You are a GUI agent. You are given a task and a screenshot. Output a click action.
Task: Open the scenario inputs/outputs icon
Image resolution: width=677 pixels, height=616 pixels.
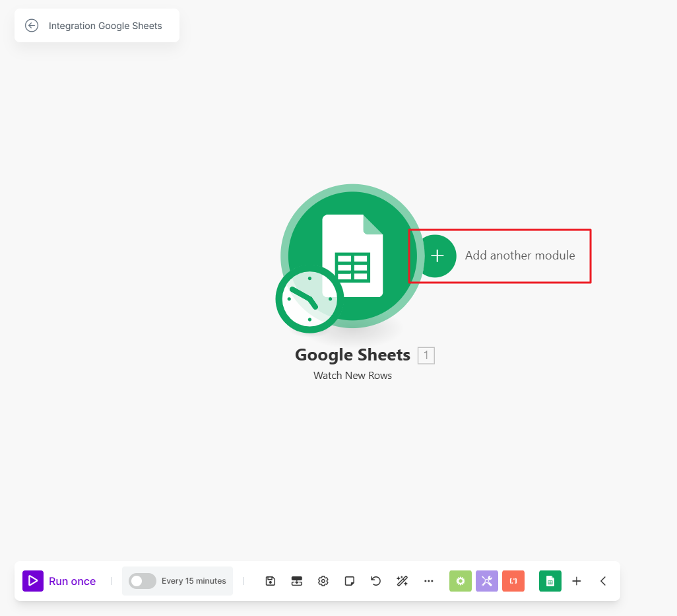(x=297, y=581)
